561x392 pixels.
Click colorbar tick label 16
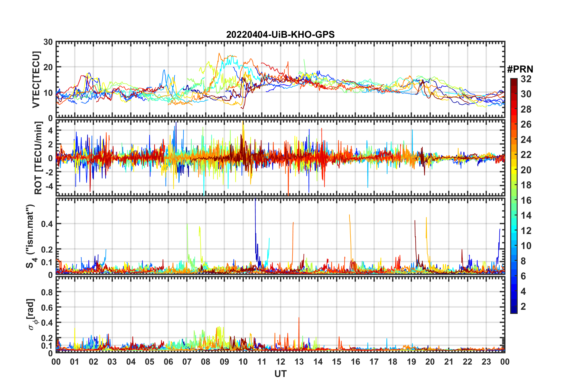pyautogui.click(x=526, y=200)
